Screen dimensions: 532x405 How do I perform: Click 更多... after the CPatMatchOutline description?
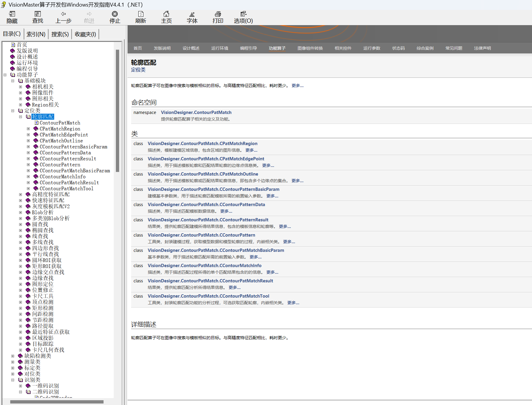coord(298,181)
